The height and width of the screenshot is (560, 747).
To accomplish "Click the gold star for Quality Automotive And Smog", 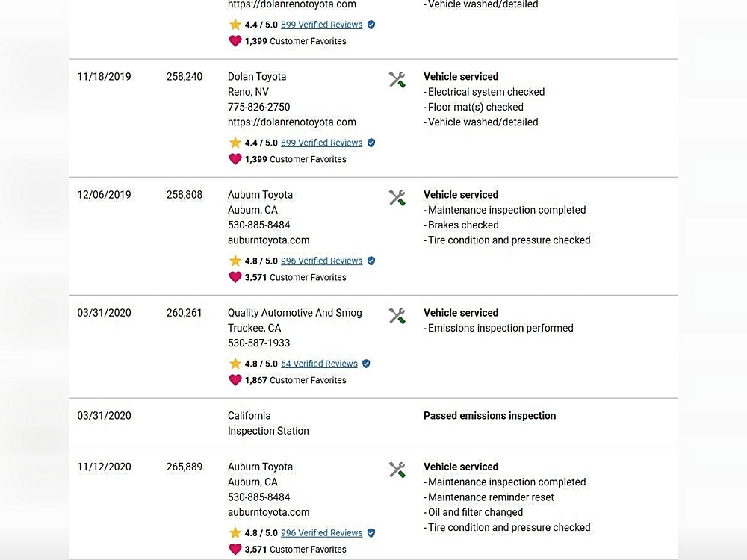I will [x=235, y=364].
